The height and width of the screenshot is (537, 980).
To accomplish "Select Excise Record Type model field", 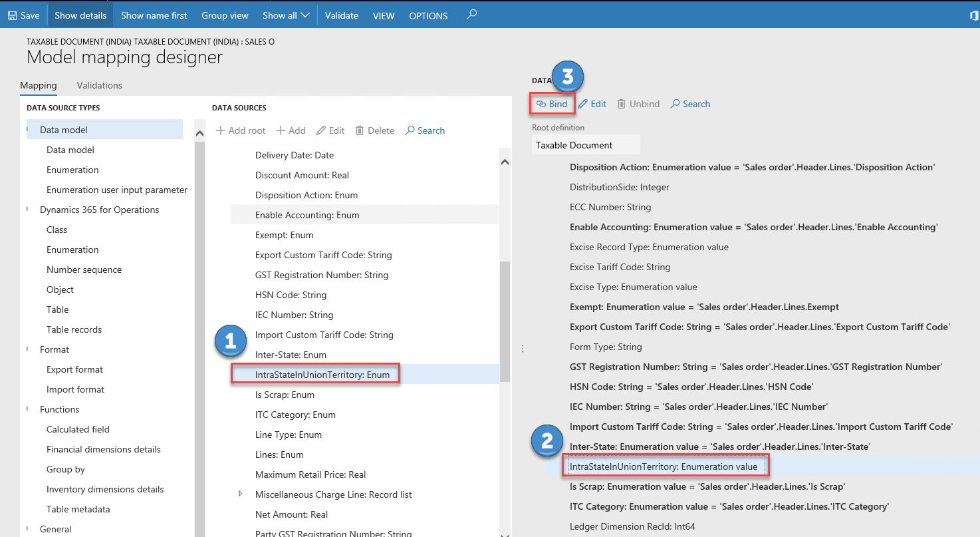I will click(649, 247).
